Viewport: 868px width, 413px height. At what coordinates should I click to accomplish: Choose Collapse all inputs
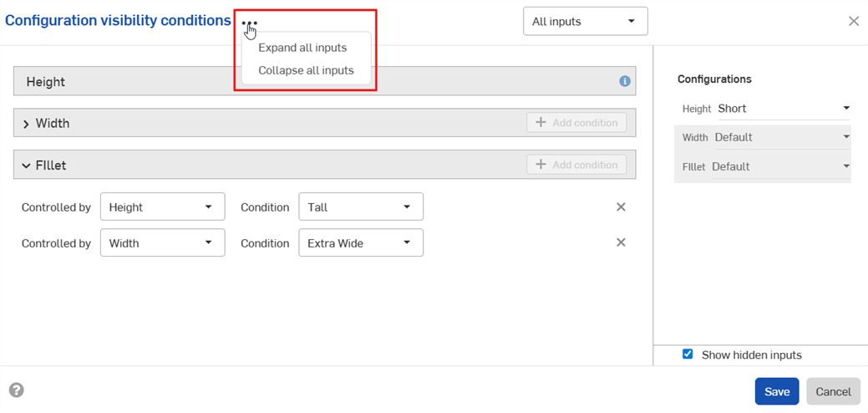306,71
